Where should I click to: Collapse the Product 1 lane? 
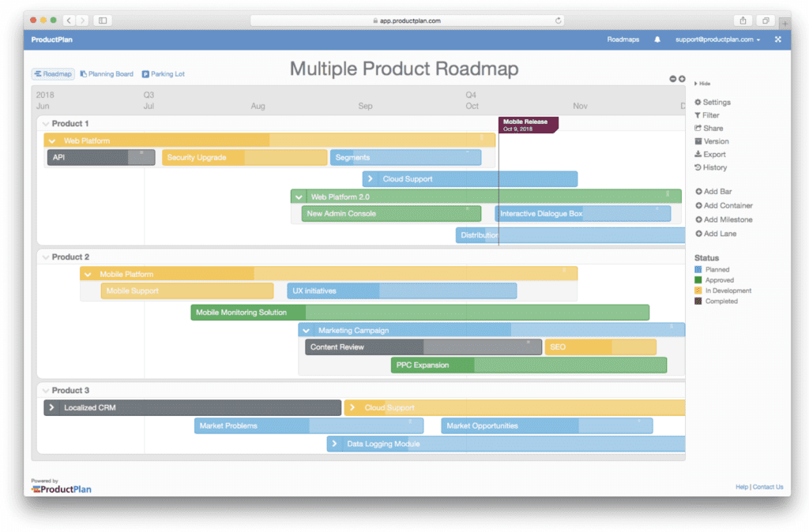click(x=44, y=123)
